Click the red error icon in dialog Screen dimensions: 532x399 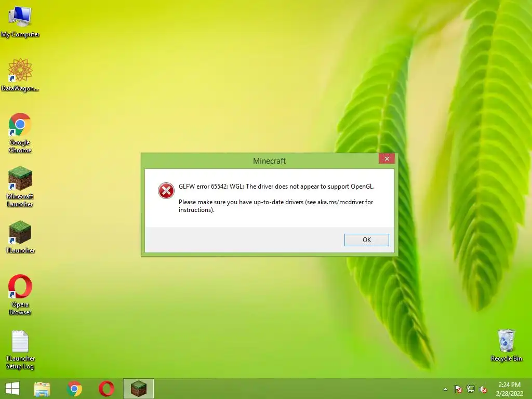[x=166, y=191]
